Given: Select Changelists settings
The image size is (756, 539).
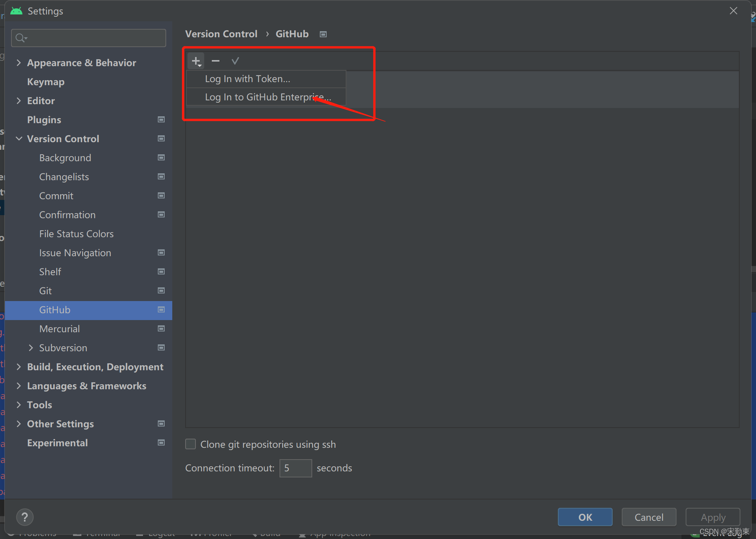Looking at the screenshot, I should pyautogui.click(x=64, y=177).
